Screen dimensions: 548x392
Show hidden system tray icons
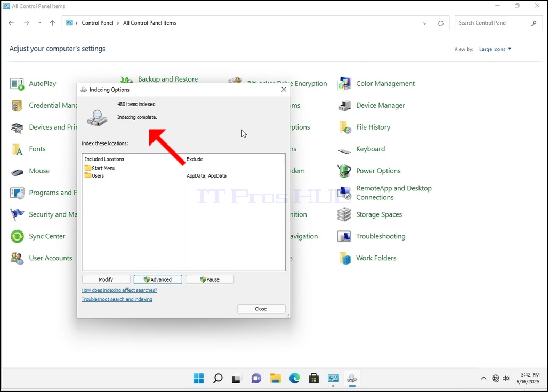tap(483, 378)
